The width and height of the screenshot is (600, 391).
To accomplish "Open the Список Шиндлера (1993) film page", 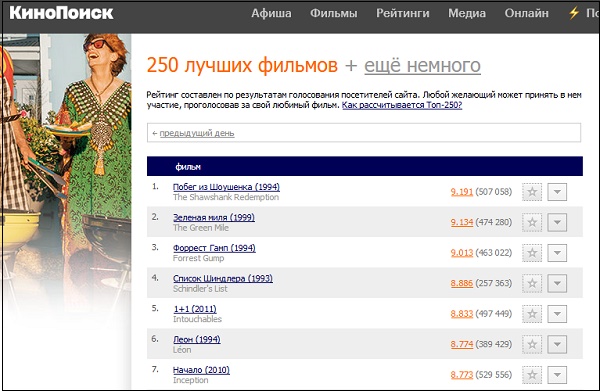I will [x=223, y=278].
